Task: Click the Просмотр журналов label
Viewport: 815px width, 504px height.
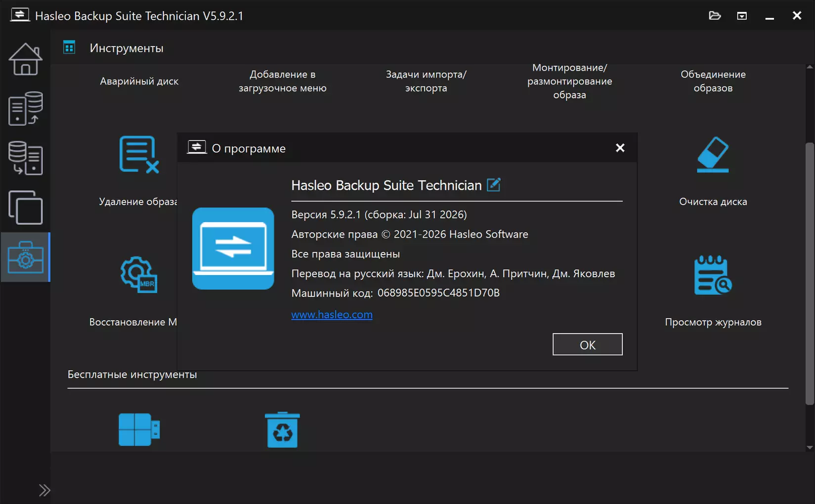Action: point(713,322)
